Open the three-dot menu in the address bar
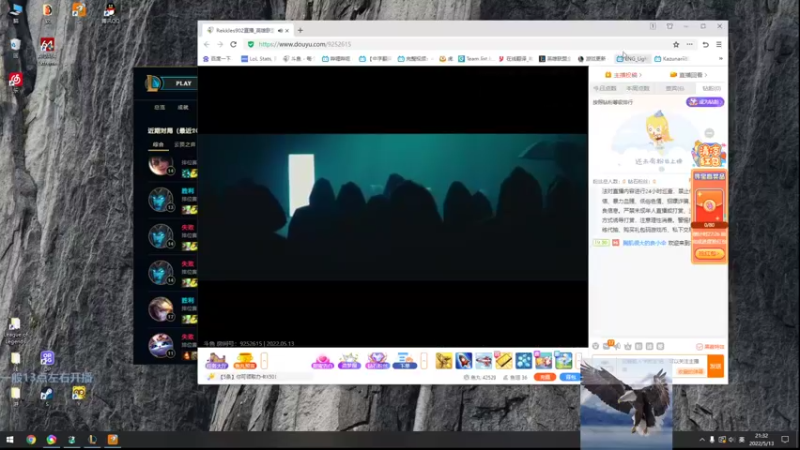This screenshot has height=450, width=800. [x=690, y=44]
